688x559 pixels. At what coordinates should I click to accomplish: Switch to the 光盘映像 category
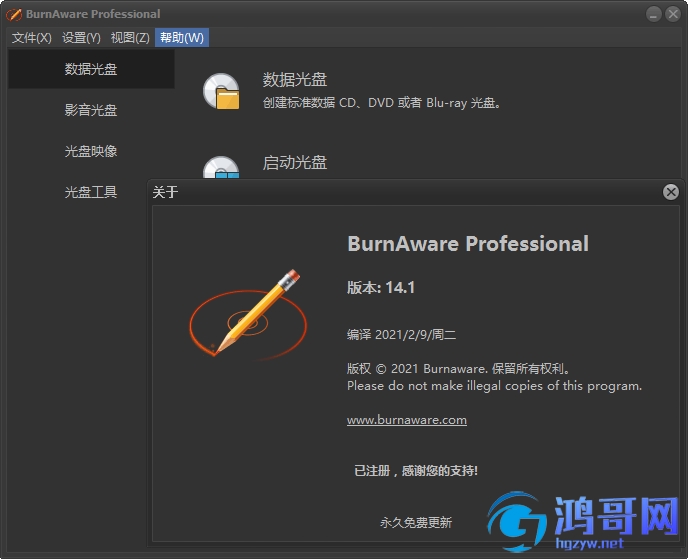click(91, 151)
